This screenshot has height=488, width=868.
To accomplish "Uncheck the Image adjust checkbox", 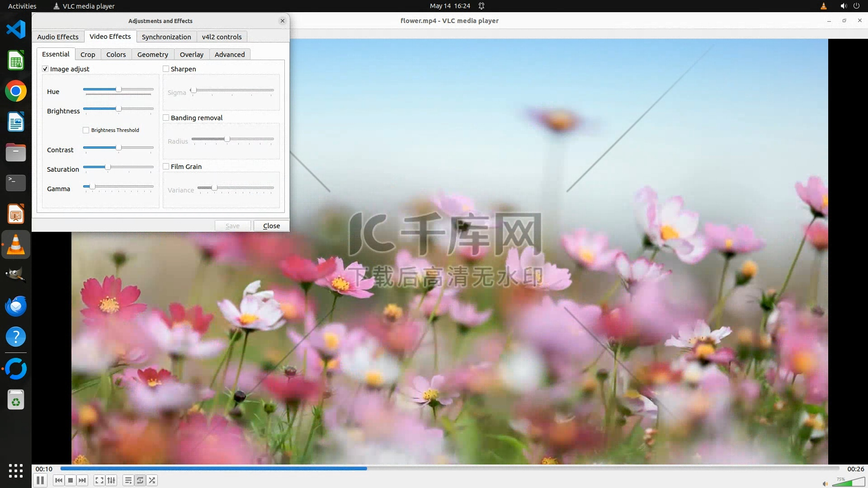I will [x=45, y=69].
